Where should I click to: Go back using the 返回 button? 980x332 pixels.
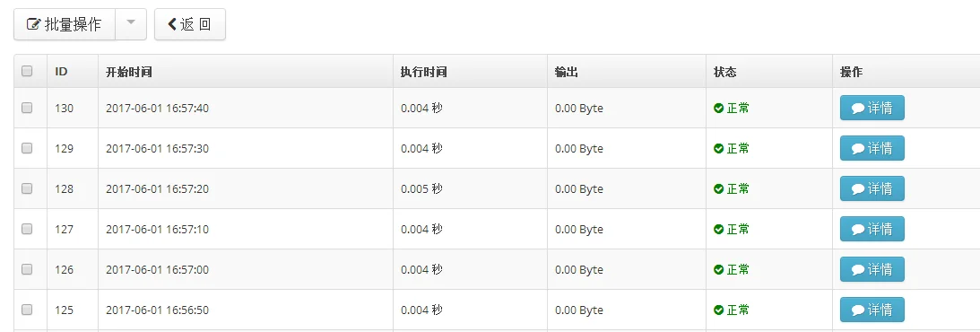pyautogui.click(x=189, y=24)
